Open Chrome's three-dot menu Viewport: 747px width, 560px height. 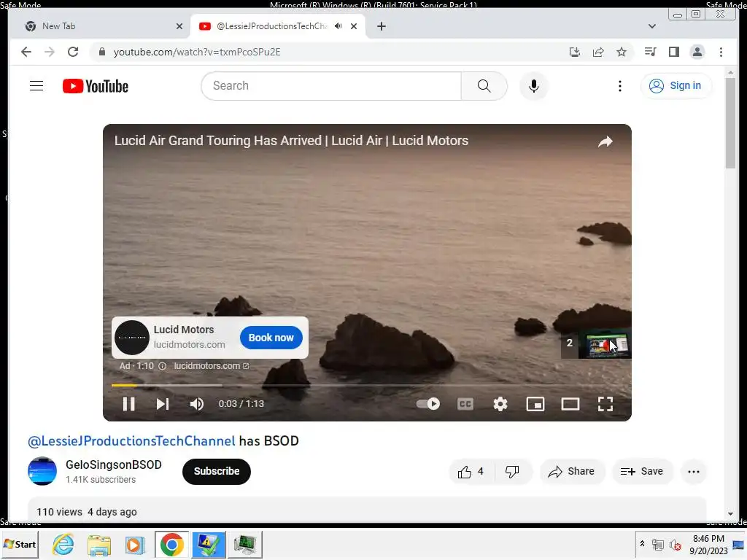721,52
